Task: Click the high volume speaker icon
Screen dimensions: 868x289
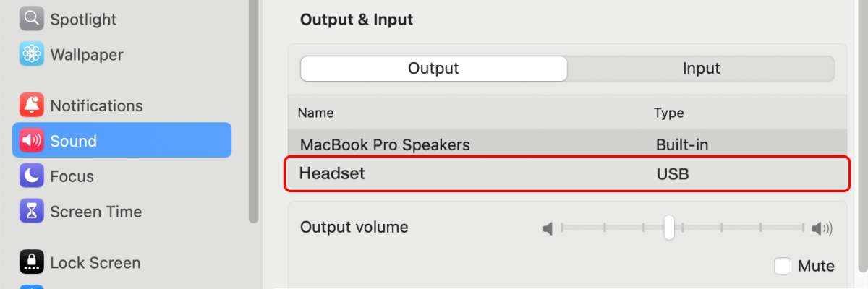Action: pos(822,229)
